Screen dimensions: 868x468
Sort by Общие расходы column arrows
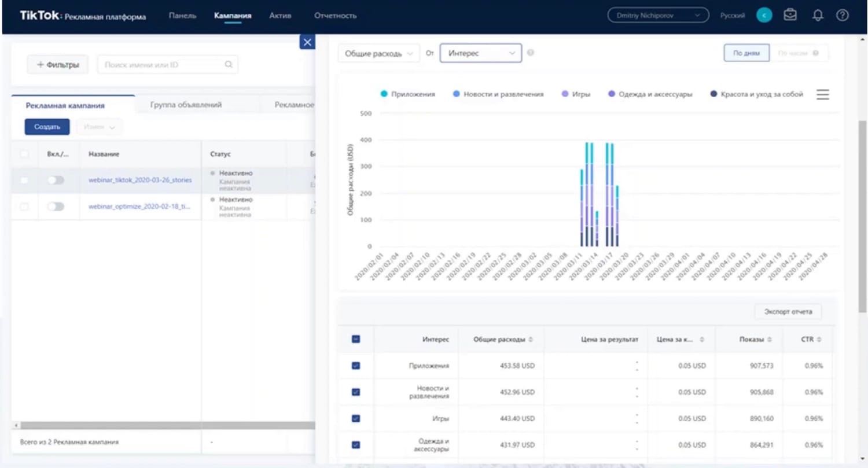pos(531,340)
